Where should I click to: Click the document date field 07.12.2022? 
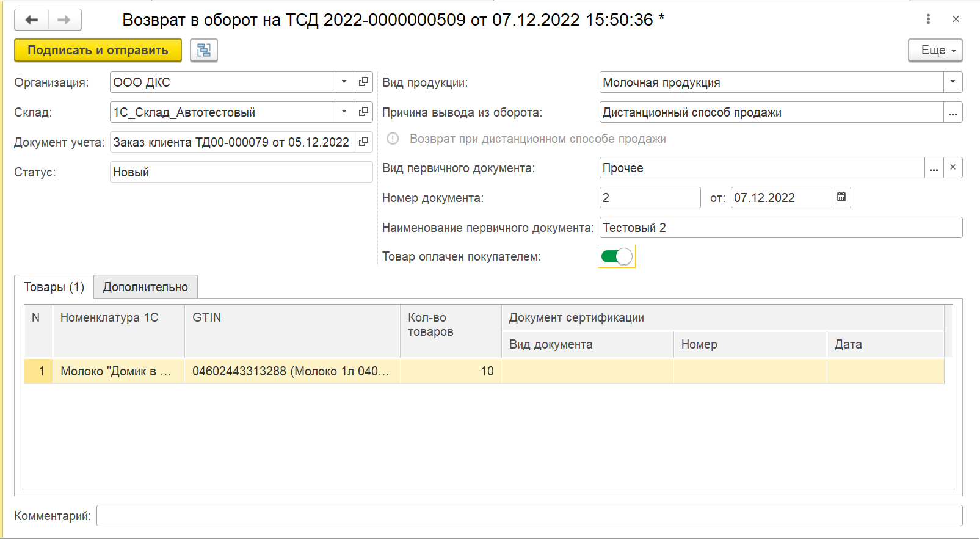pos(781,197)
